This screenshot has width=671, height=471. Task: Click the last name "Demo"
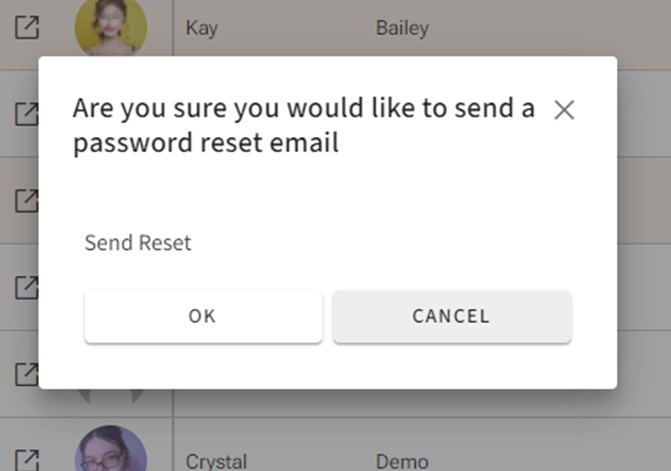click(401, 461)
